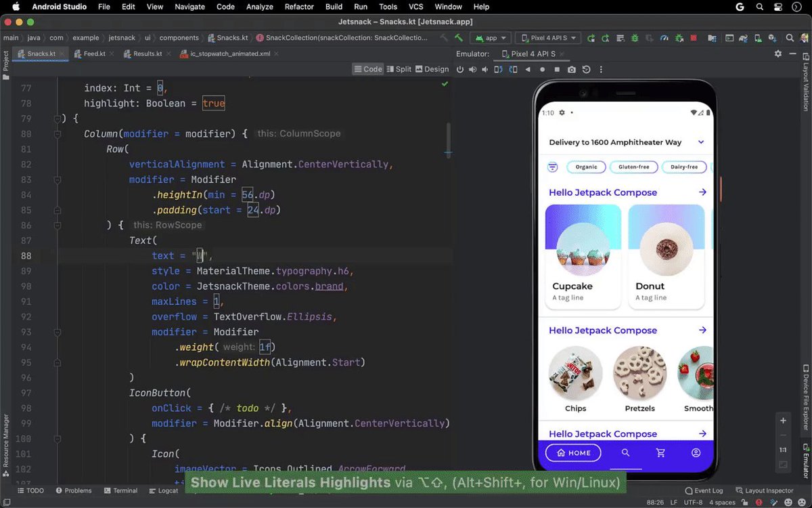This screenshot has width=812, height=508.
Task: Click the hammer Make Project icon
Action: tap(458, 38)
